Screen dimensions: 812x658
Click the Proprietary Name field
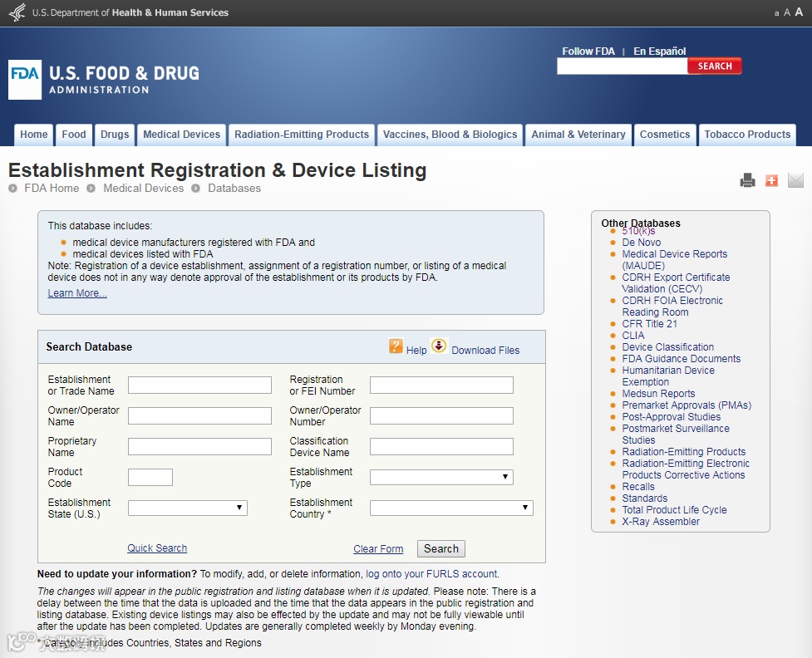click(x=199, y=446)
